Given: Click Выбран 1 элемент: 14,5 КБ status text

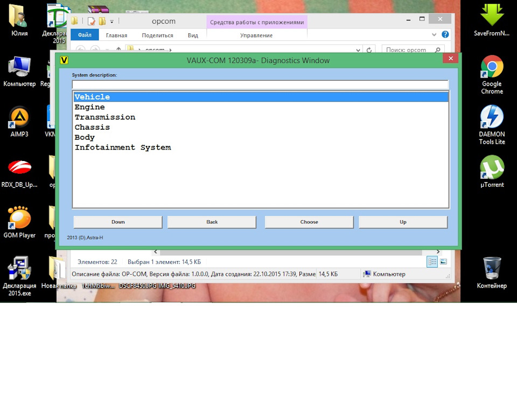Looking at the screenshot, I should click(164, 262).
